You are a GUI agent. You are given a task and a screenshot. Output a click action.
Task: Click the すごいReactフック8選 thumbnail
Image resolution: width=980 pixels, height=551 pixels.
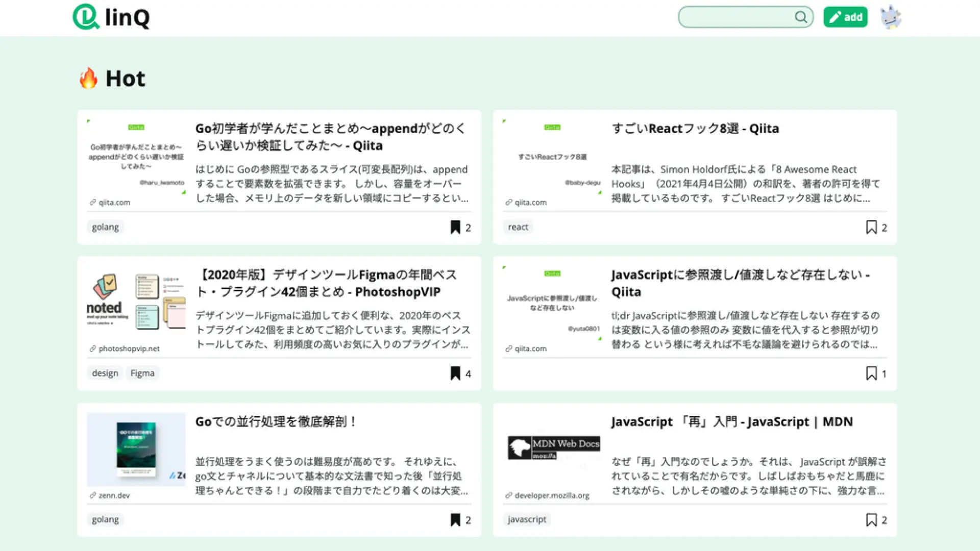(552, 157)
